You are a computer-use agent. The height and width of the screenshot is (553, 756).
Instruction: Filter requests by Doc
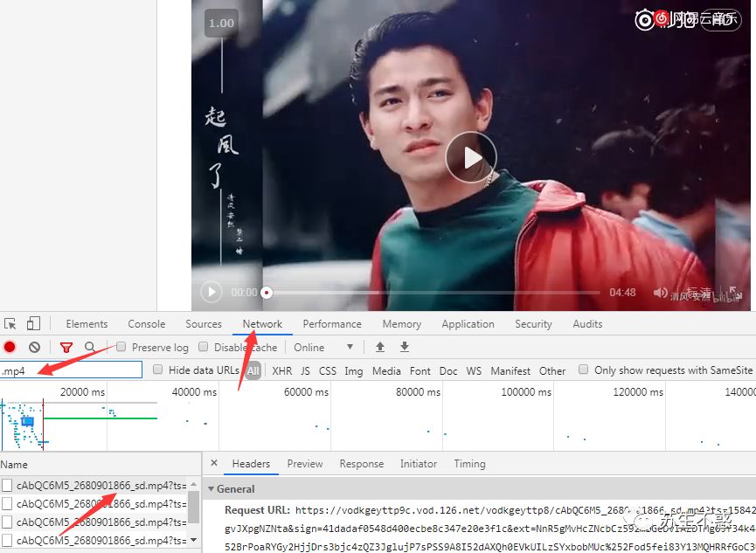[448, 370]
